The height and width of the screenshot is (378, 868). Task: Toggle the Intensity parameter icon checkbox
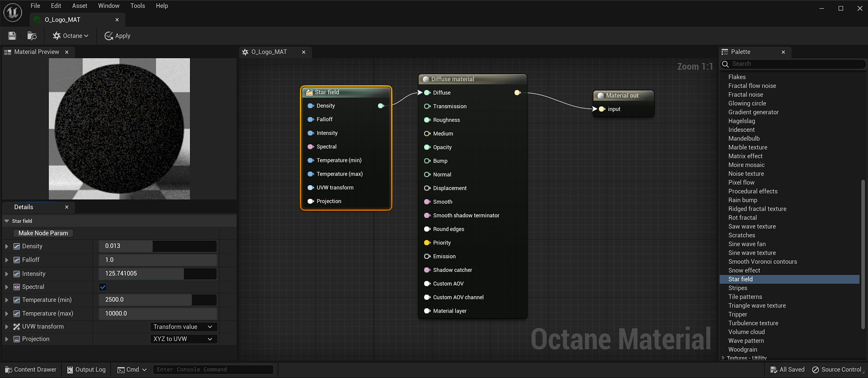[16, 274]
